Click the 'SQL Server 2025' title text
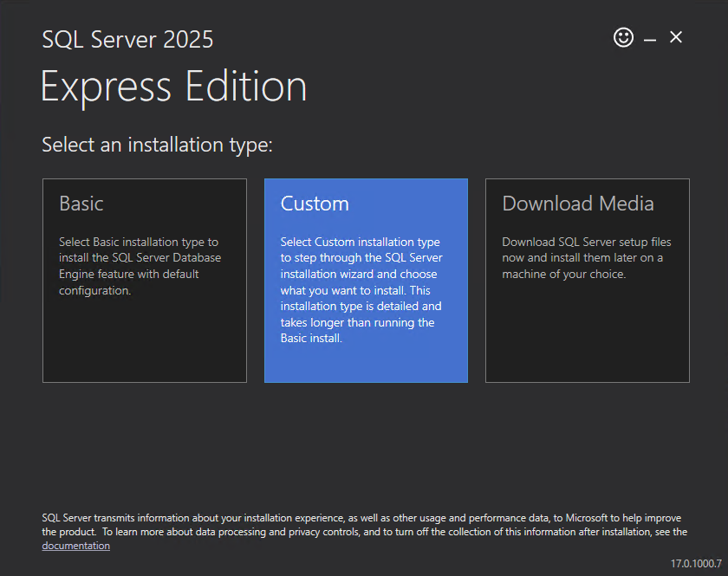This screenshot has width=728, height=576. [127, 40]
